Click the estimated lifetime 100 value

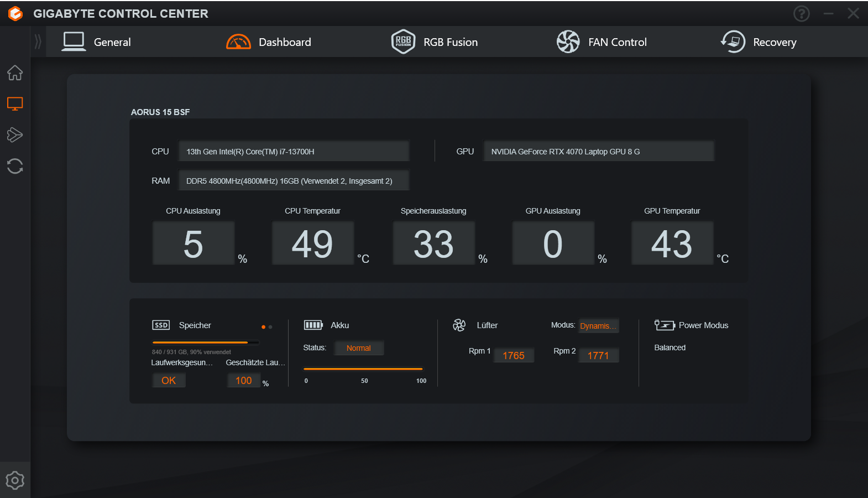[244, 380]
